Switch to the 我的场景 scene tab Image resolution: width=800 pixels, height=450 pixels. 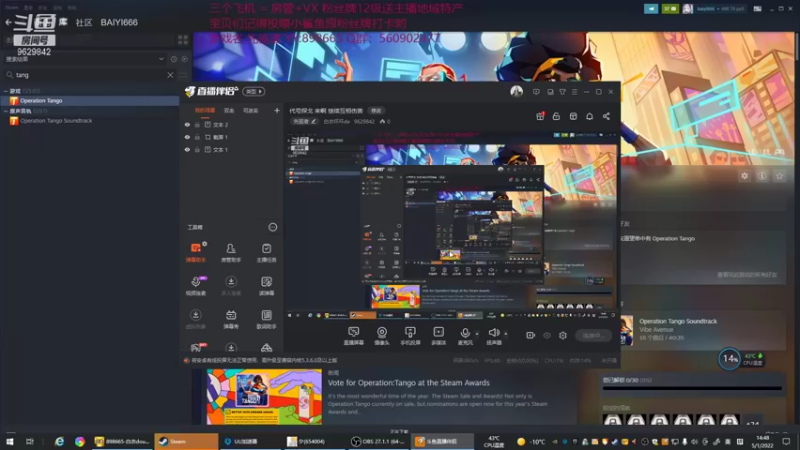click(205, 110)
